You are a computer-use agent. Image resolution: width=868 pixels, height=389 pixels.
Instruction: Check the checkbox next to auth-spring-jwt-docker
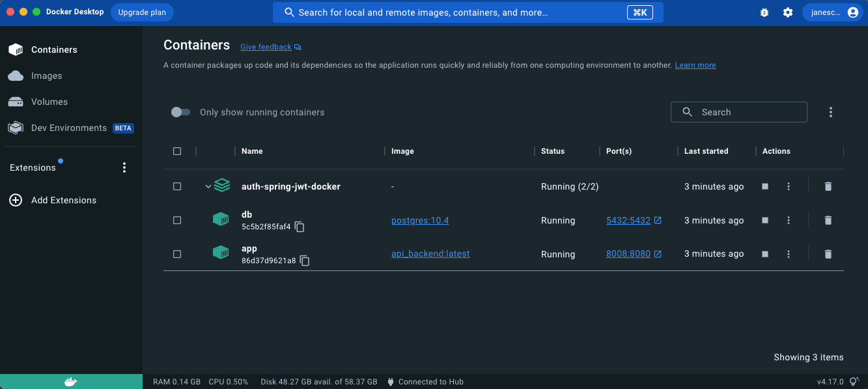(177, 186)
